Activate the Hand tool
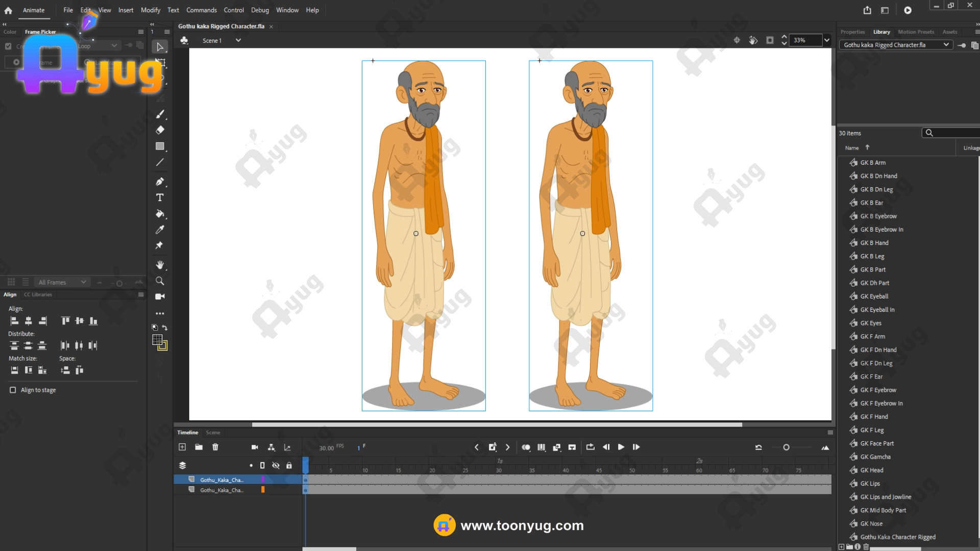The image size is (980, 551). (x=160, y=265)
